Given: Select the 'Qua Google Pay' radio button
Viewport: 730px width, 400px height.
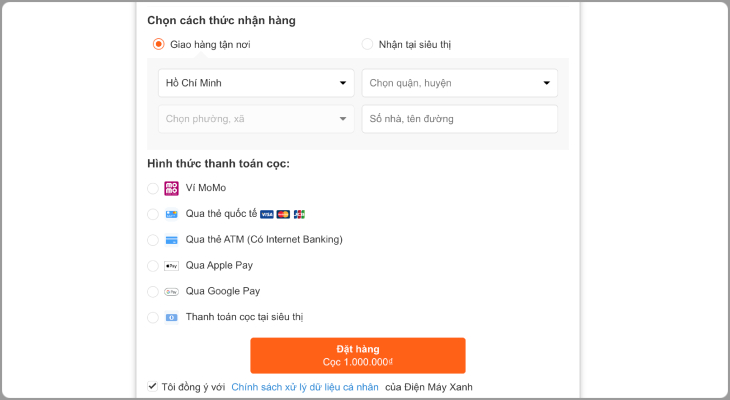Looking at the screenshot, I should coord(153,292).
